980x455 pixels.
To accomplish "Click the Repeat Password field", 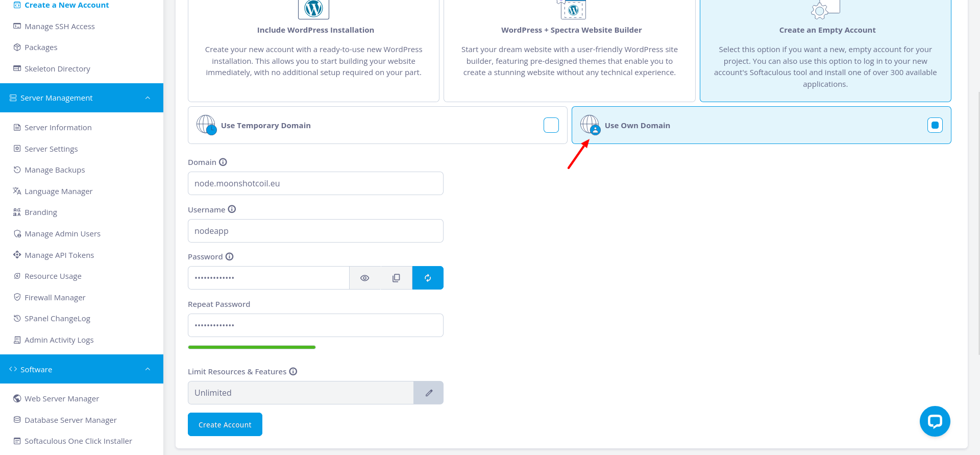I will [315, 325].
